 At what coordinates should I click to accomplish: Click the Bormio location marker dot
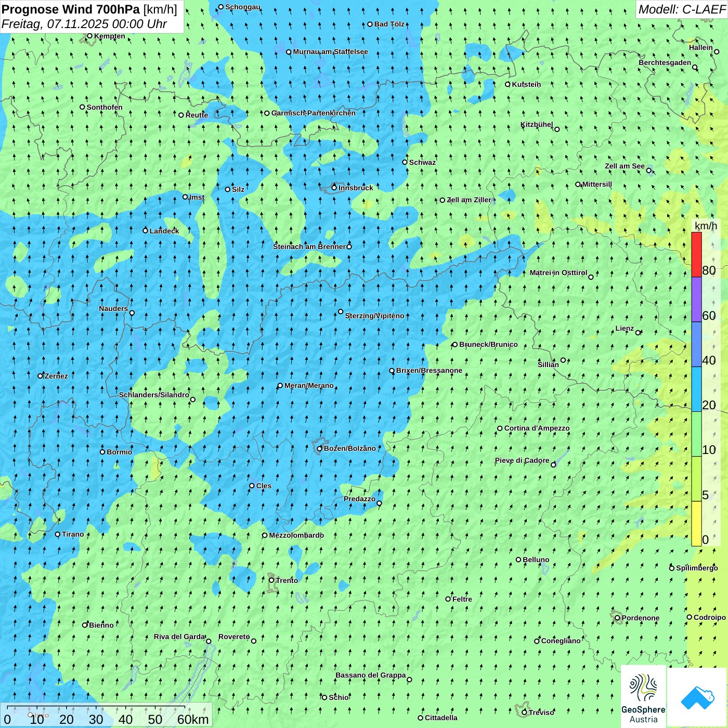(102, 452)
